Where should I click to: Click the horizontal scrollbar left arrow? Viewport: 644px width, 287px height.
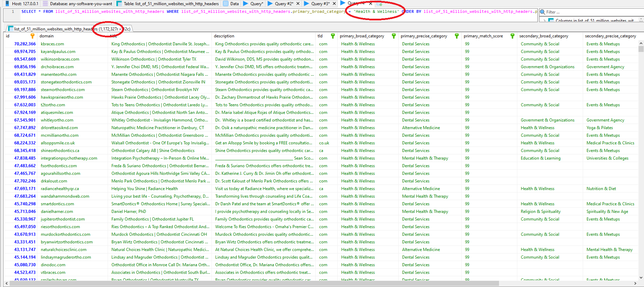[6, 284]
